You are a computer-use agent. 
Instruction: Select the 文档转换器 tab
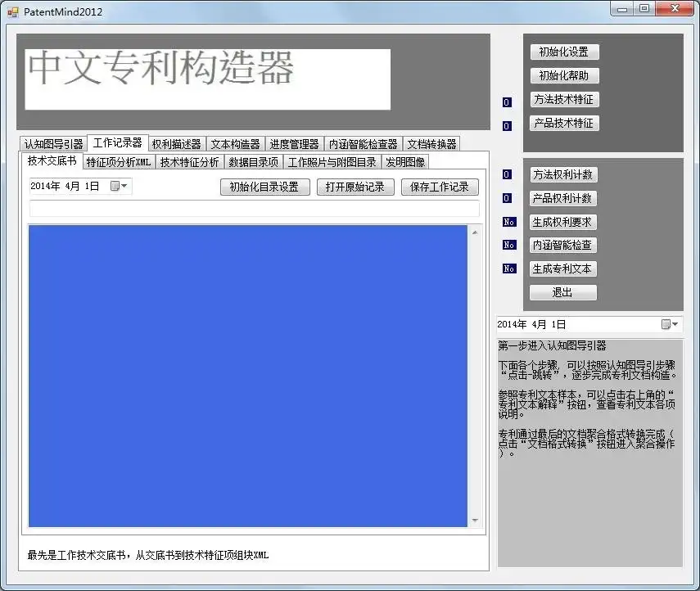click(x=431, y=144)
